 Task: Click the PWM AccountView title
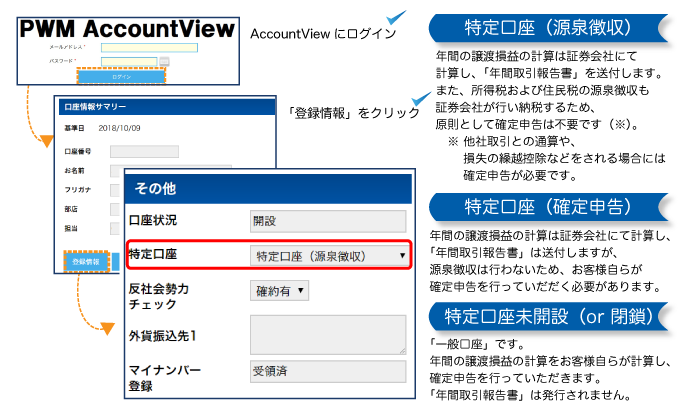pyautogui.click(x=127, y=29)
